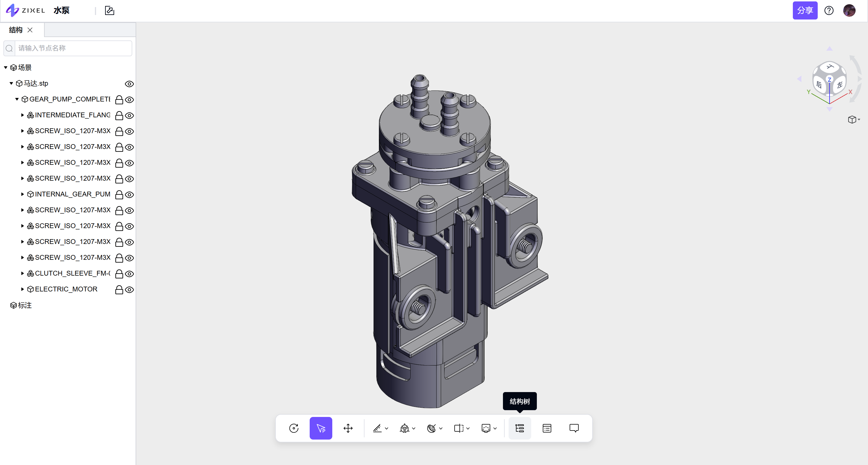
Task: Select the CLUTCH_SLEEVE_FM label
Action: pyautogui.click(x=73, y=273)
